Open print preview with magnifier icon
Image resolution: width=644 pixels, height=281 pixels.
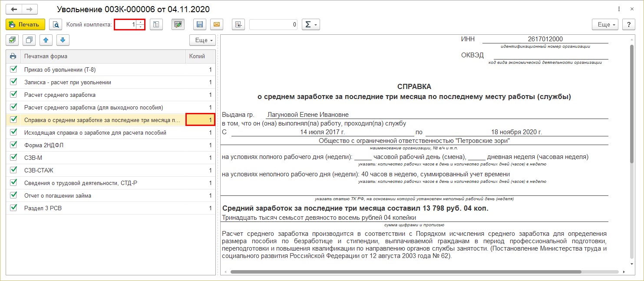[56, 24]
